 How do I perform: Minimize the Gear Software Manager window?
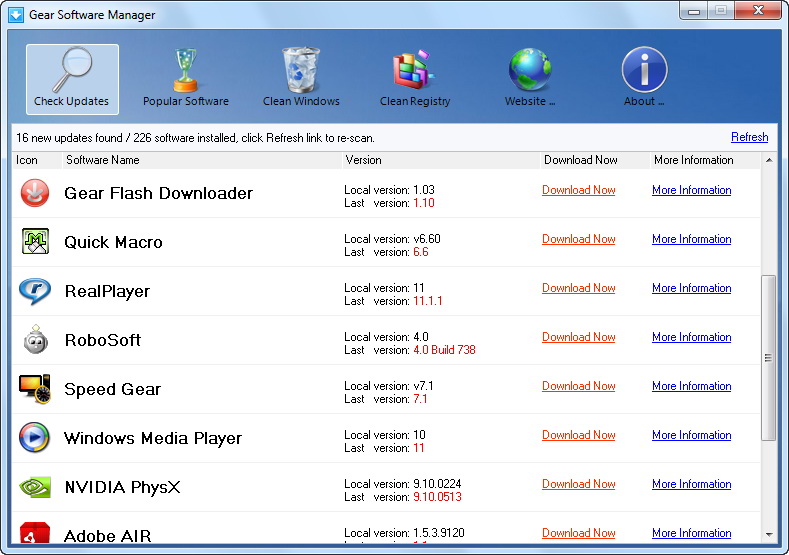click(694, 11)
